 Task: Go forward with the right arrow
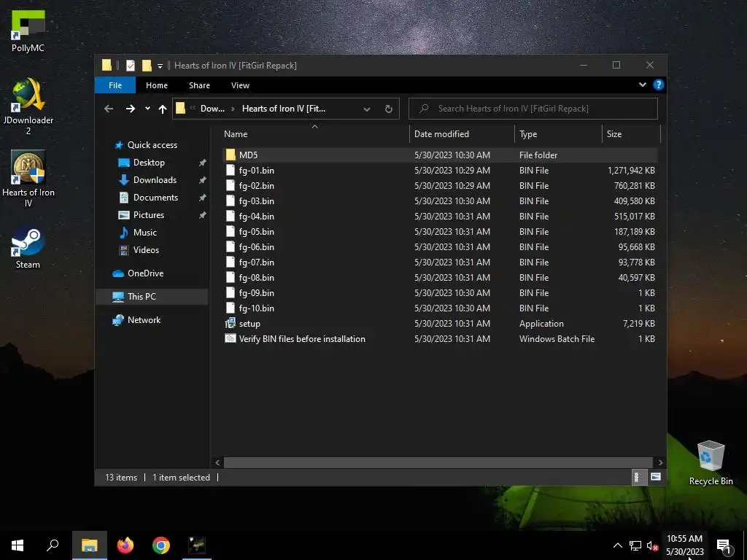(x=130, y=109)
